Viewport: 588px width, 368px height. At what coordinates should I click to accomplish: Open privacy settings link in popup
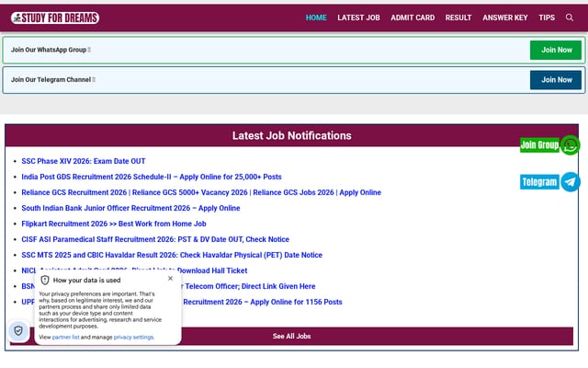click(133, 338)
